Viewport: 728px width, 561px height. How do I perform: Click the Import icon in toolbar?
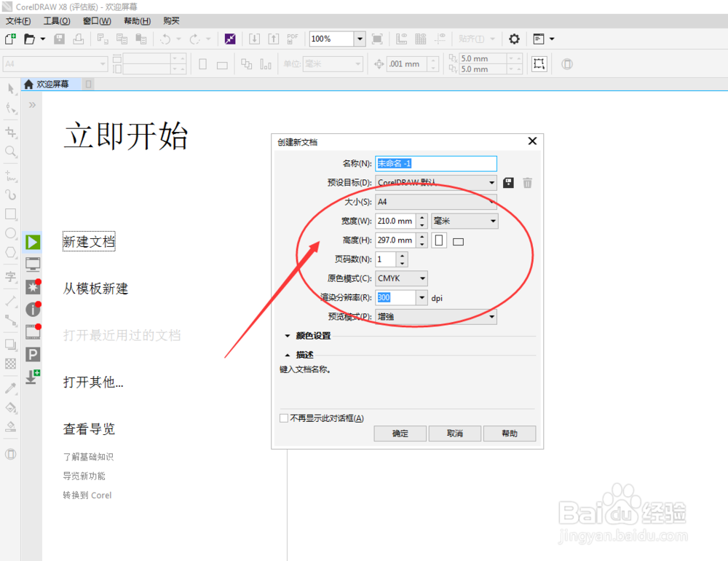point(254,39)
